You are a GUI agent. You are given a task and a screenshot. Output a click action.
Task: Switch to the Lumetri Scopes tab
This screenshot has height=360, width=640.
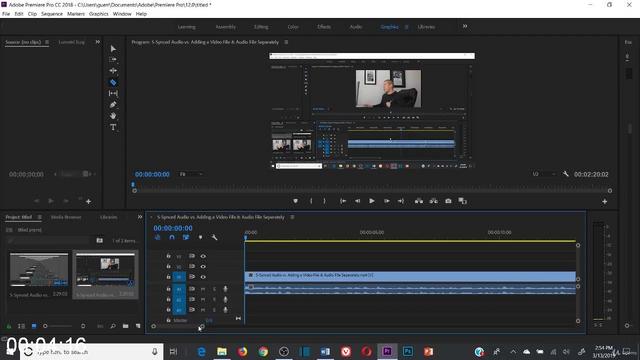pos(71,42)
